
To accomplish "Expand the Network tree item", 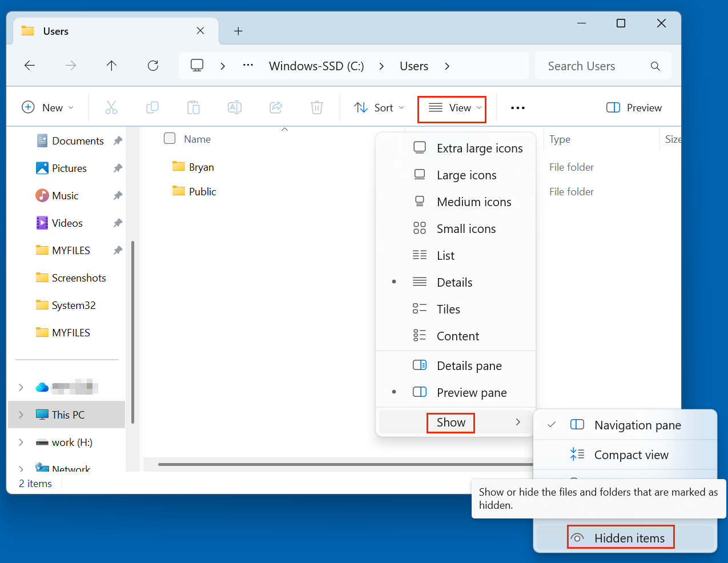I will [21, 468].
